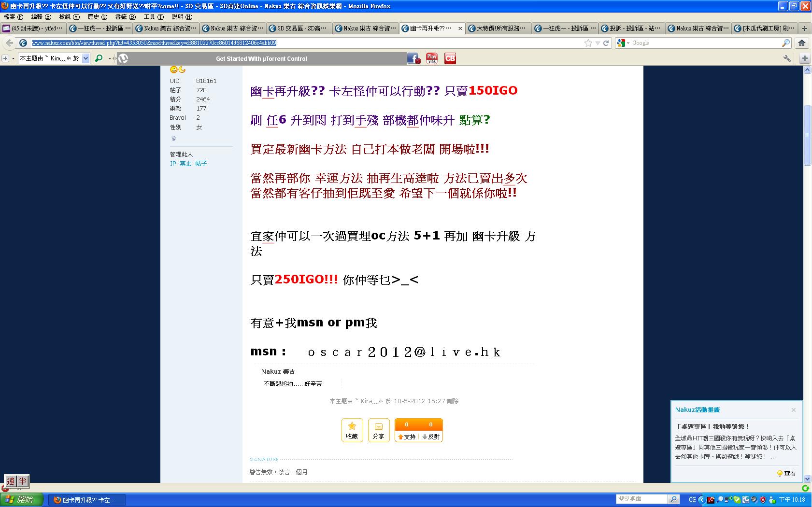
Task: Open the 檔案 menu
Action: click(14, 17)
